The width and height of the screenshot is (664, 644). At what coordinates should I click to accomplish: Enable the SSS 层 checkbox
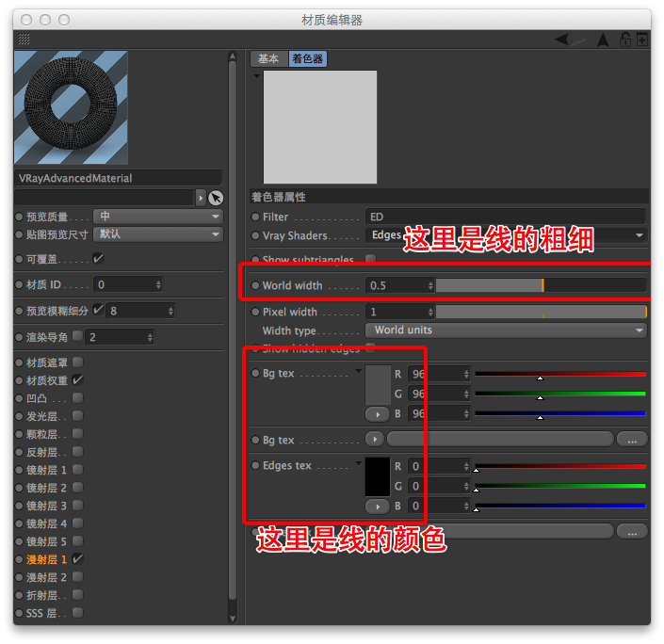[x=77, y=612]
